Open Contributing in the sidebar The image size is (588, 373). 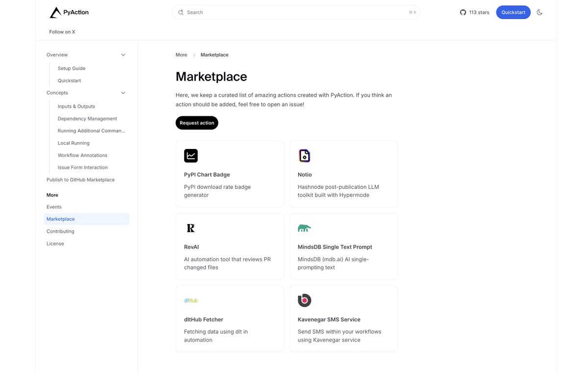(60, 231)
